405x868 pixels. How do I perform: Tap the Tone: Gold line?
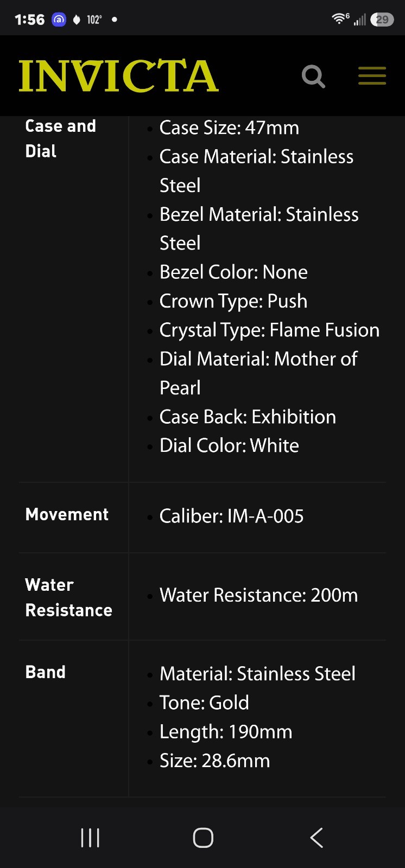tap(204, 703)
